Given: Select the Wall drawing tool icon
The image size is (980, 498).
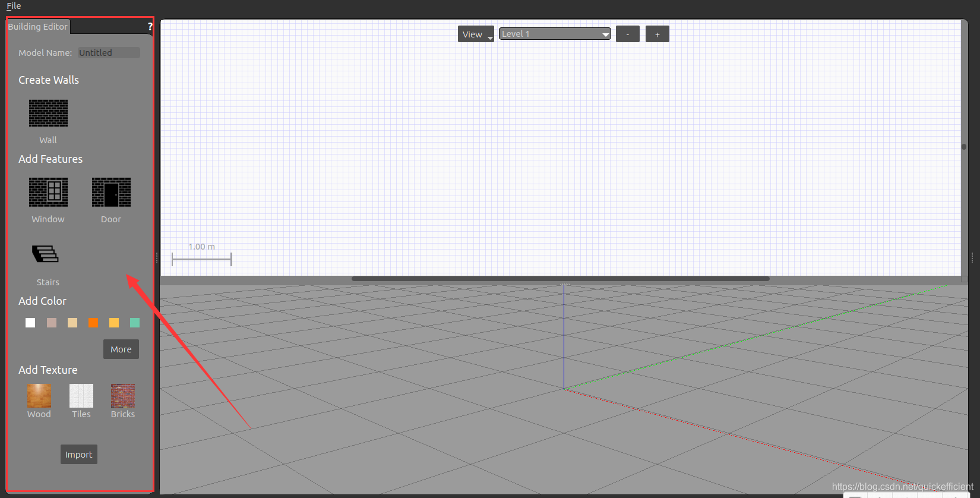Looking at the screenshot, I should click(x=48, y=113).
